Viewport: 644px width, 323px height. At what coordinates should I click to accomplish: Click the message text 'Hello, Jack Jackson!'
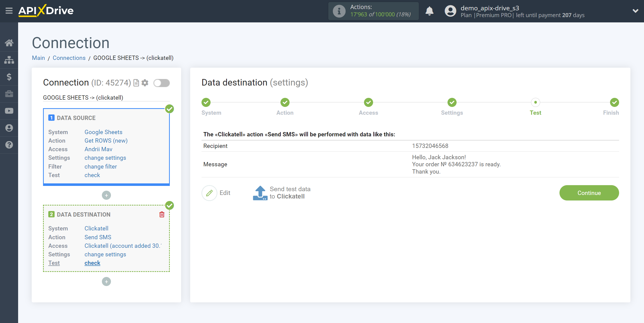click(439, 157)
